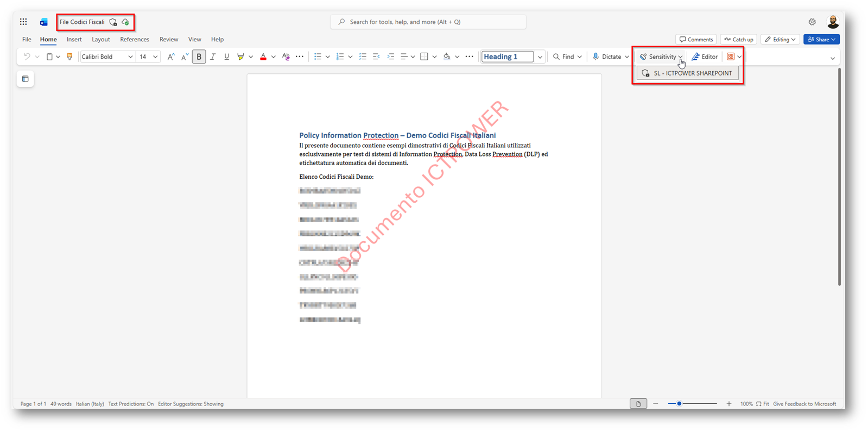The image size is (868, 432).
Task: Click the search for tools box
Action: (428, 22)
